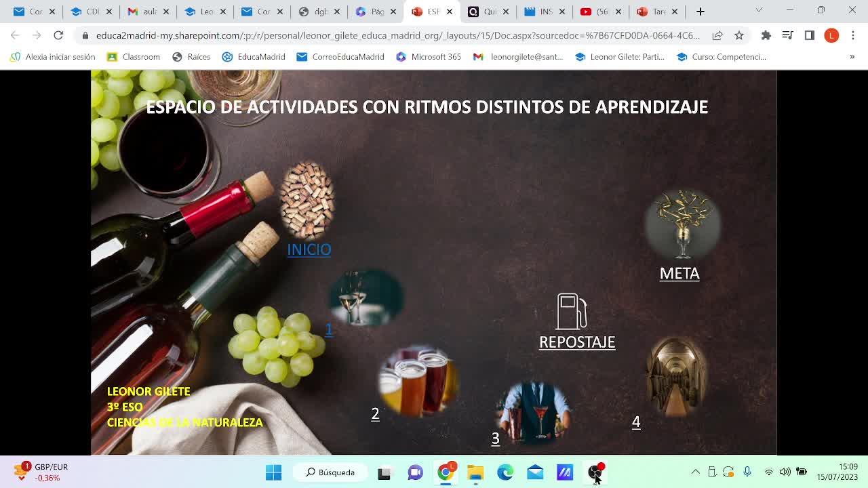Viewport: 868px width, 488px height.
Task: Open Task View on the taskbar
Action: 384,472
